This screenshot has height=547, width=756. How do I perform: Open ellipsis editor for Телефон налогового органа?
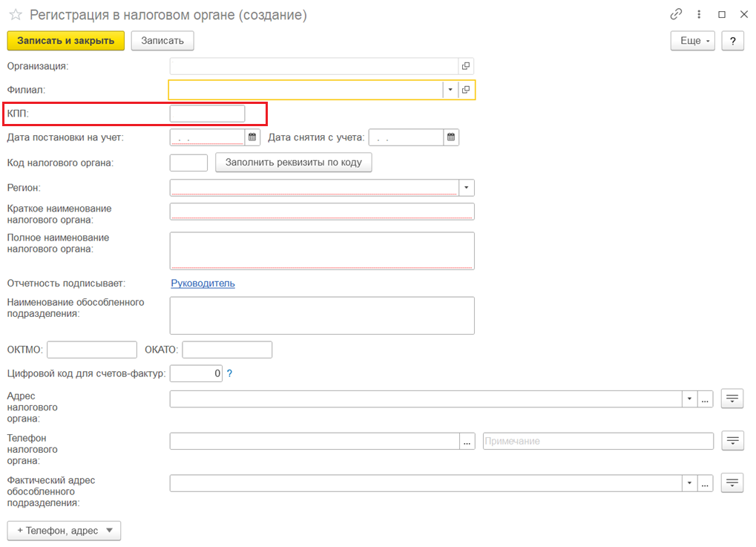click(x=467, y=442)
